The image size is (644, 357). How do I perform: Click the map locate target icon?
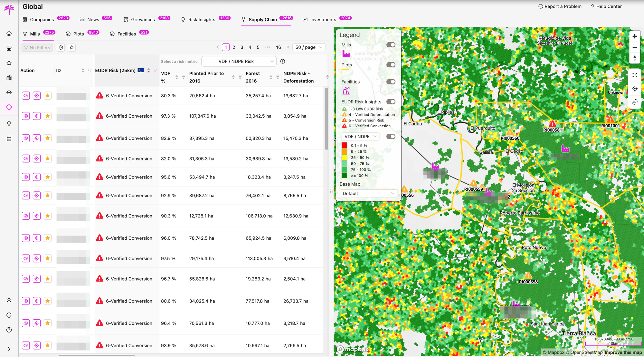(x=635, y=89)
